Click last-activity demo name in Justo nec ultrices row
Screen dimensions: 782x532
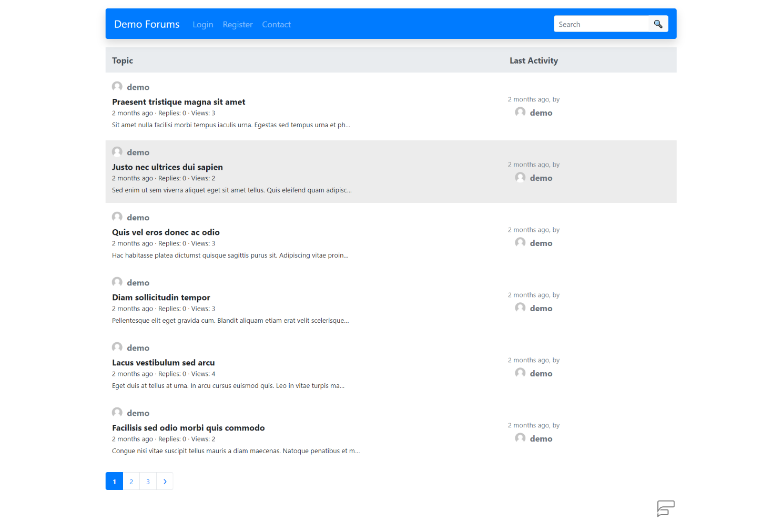541,178
